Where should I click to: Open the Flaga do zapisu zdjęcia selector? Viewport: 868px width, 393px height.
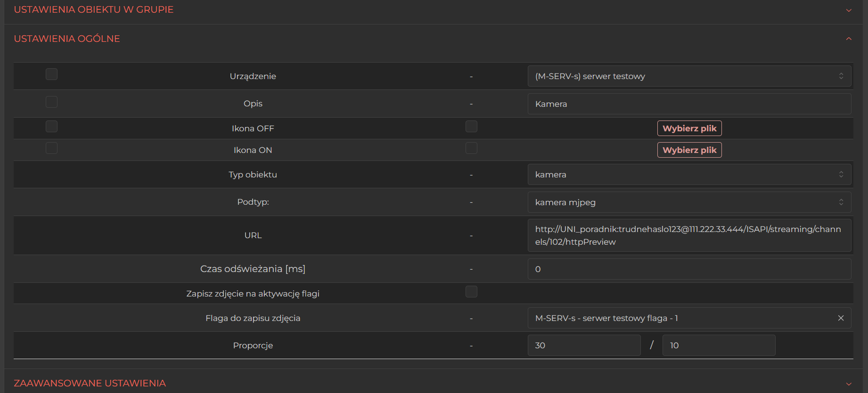click(689, 318)
